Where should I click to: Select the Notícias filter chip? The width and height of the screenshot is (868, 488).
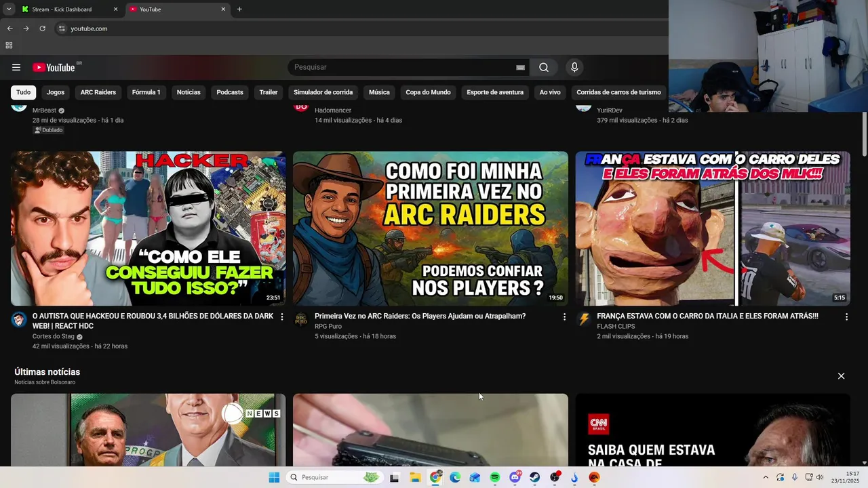click(189, 92)
